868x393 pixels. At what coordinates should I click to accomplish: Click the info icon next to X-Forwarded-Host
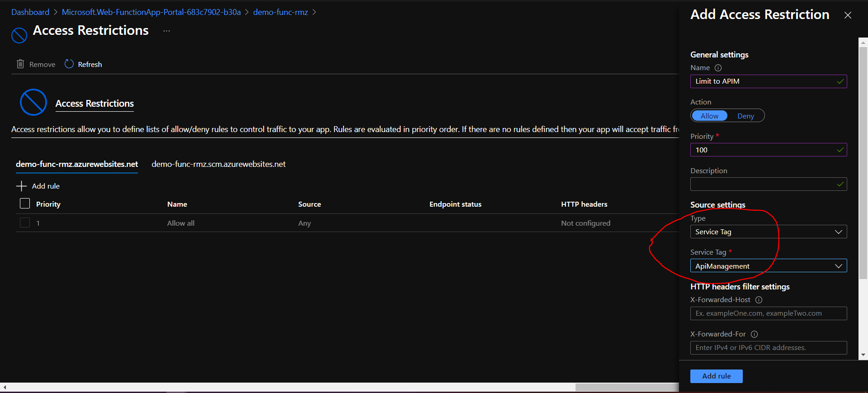coord(759,300)
